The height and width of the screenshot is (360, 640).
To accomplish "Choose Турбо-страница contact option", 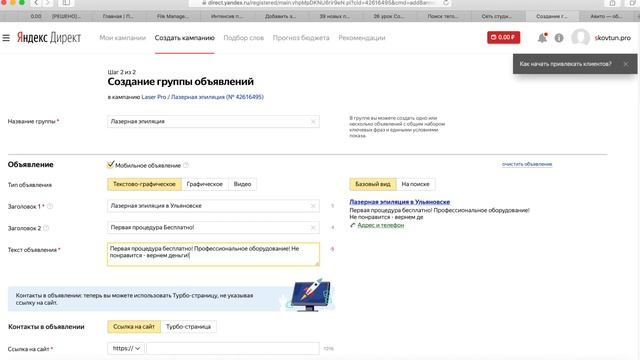I will 188,327.
